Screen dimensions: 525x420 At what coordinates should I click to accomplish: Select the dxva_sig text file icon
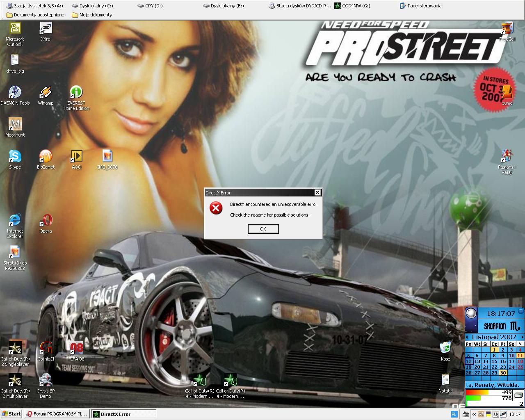coord(15,64)
